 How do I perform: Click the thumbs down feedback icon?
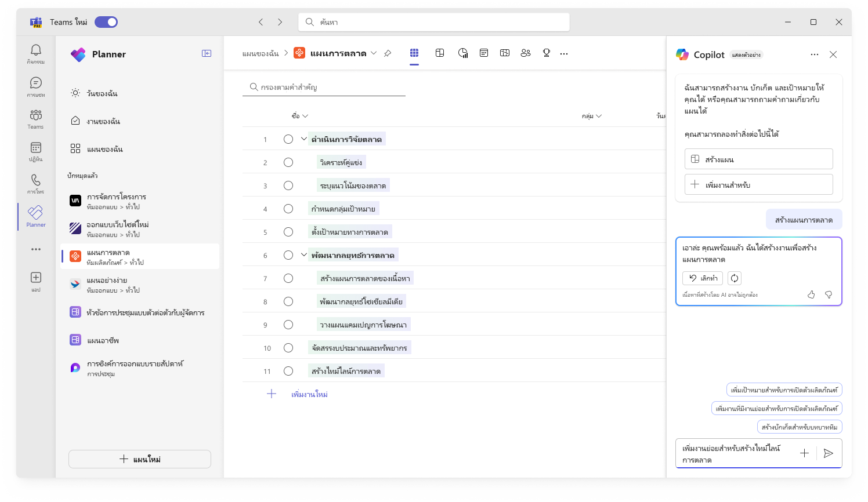click(x=829, y=294)
